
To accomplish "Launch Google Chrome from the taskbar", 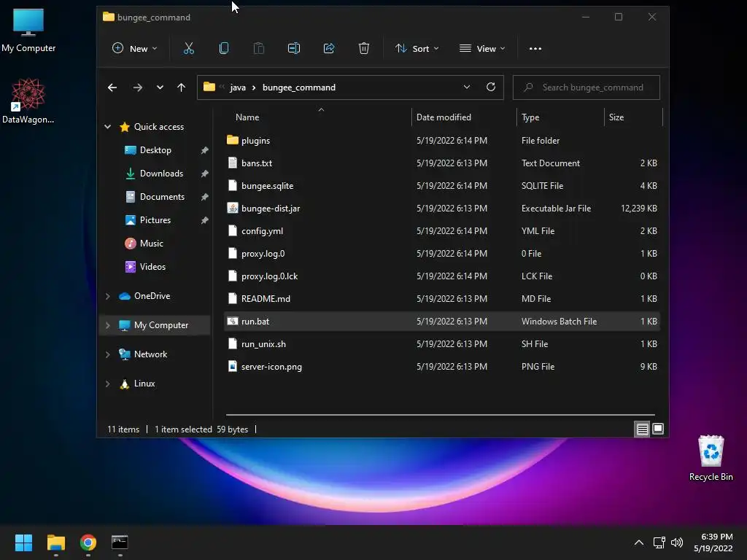I will (88, 542).
